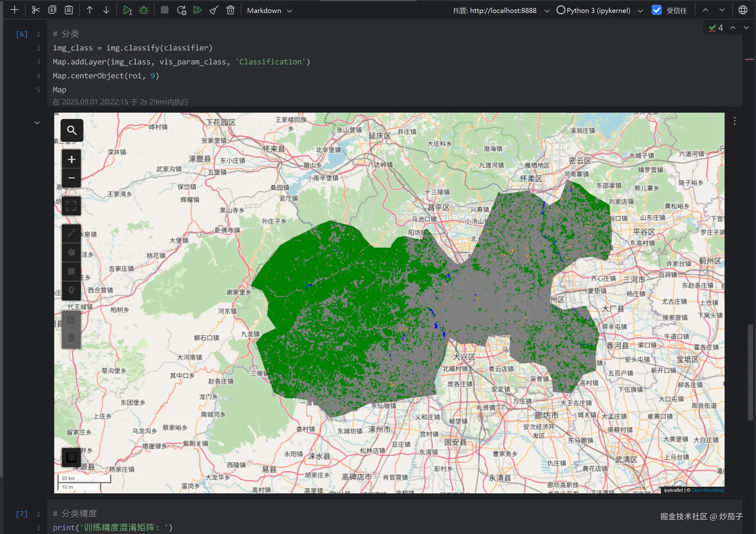Restart the kernel with the circular arrow icon
The width and height of the screenshot is (756, 534).
(181, 10)
